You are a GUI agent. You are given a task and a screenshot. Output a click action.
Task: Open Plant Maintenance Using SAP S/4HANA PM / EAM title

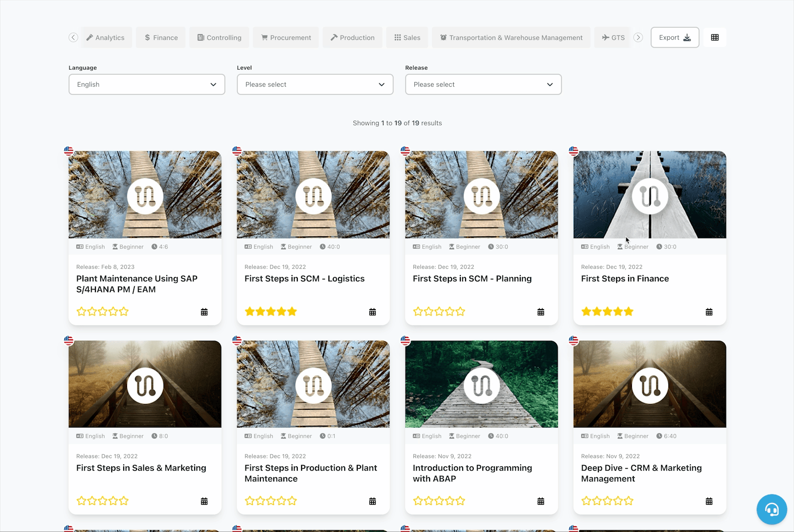click(137, 284)
